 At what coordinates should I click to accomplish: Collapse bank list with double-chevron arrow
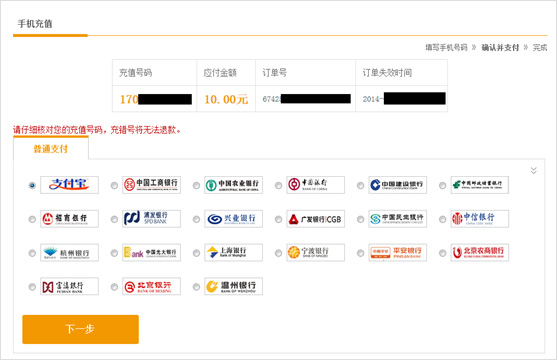pyautogui.click(x=533, y=170)
